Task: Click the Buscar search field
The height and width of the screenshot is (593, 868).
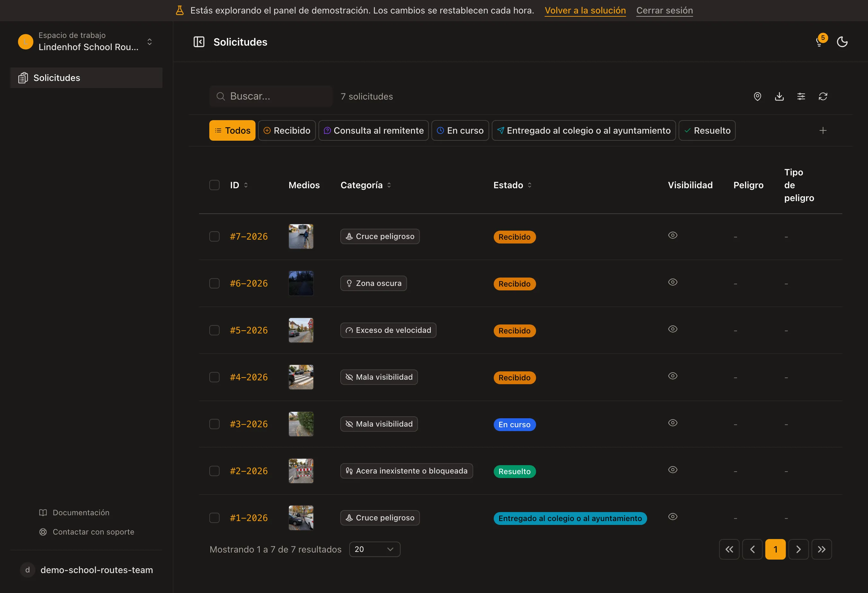Action: pyautogui.click(x=271, y=96)
